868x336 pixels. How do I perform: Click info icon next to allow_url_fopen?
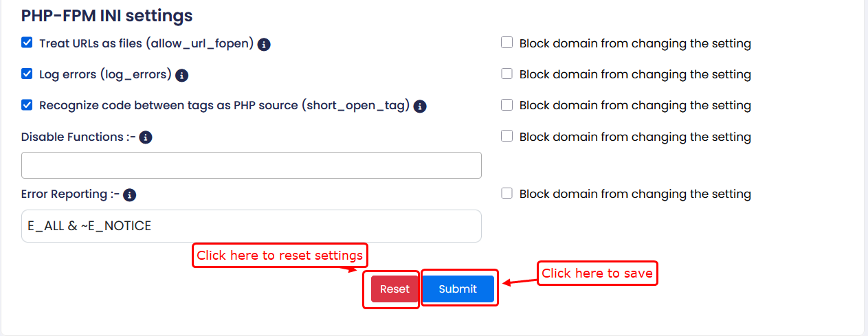[264, 45]
